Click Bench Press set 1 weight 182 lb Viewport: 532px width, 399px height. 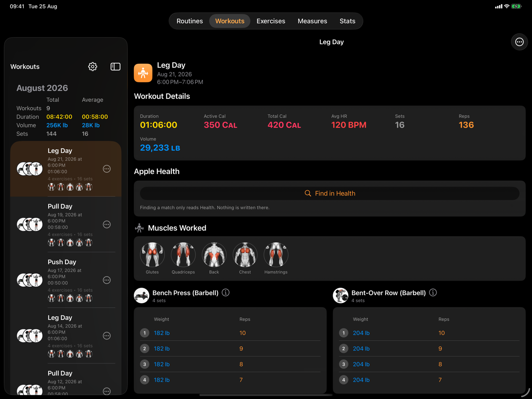[162, 333]
